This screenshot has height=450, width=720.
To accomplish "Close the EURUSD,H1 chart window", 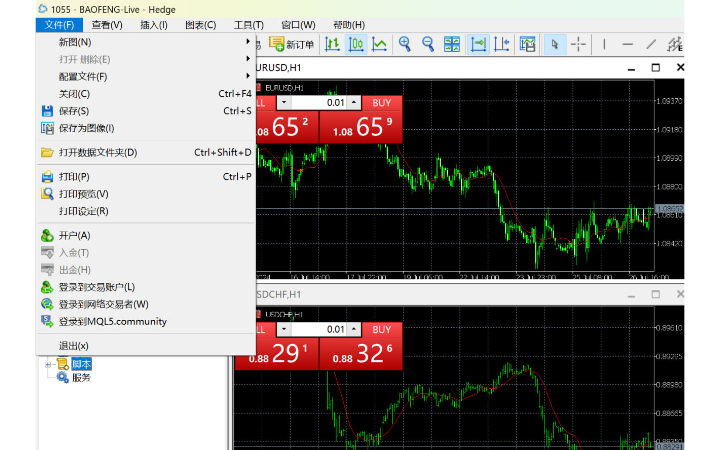I will (680, 68).
